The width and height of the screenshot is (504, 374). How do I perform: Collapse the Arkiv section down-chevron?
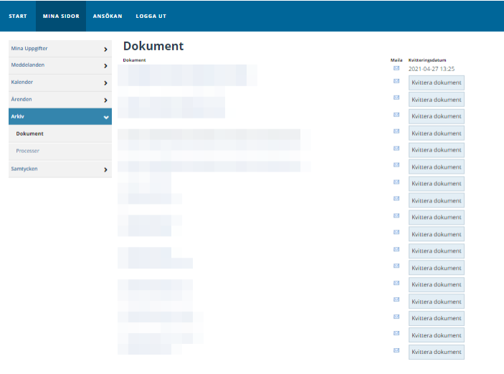point(106,117)
